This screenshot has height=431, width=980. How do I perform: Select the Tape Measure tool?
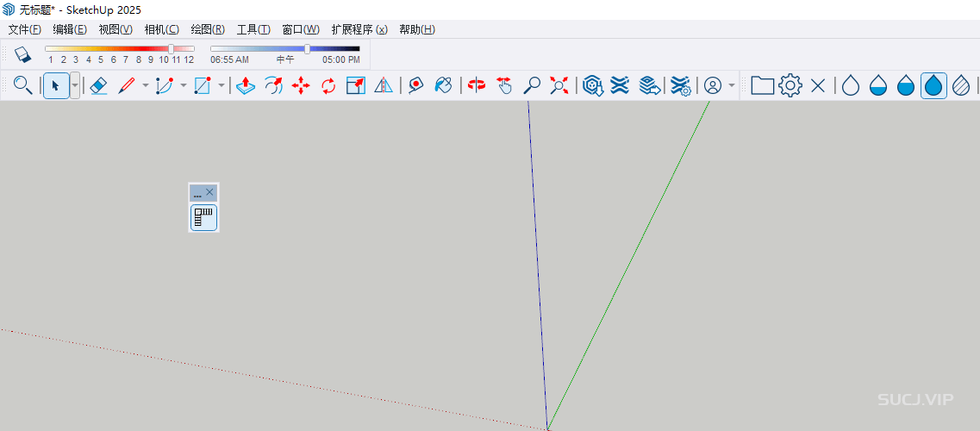415,85
